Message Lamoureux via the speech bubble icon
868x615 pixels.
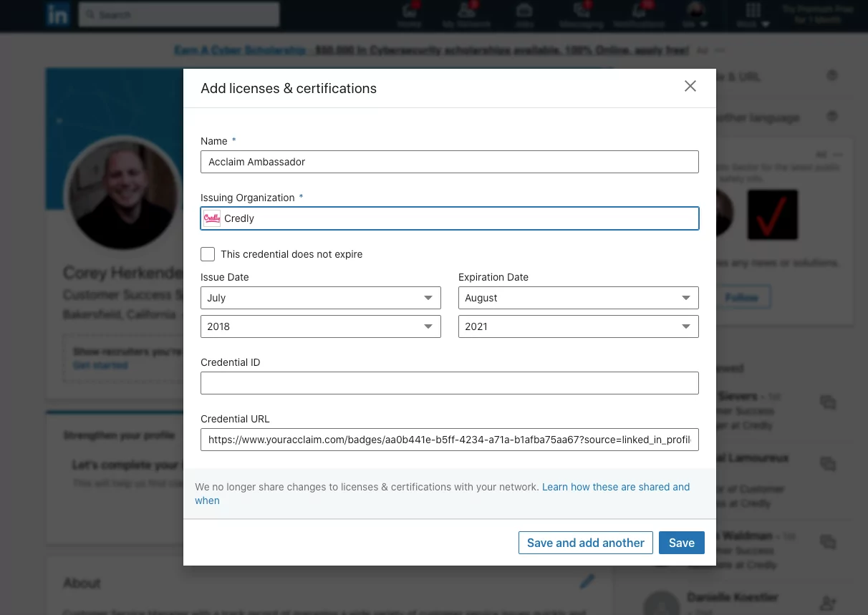point(828,464)
